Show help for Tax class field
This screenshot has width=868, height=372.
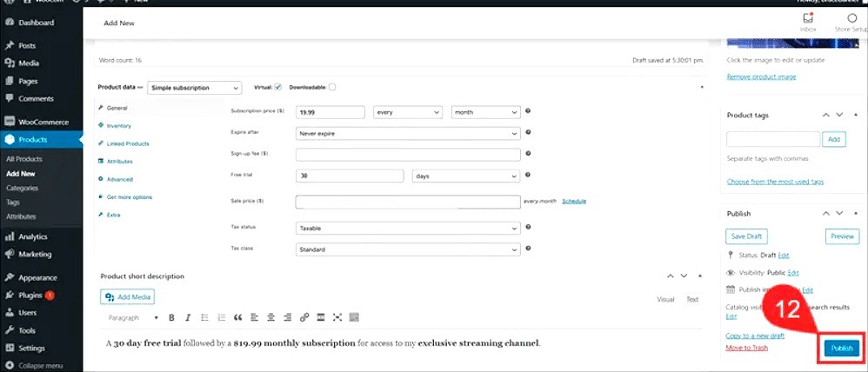pos(528,249)
